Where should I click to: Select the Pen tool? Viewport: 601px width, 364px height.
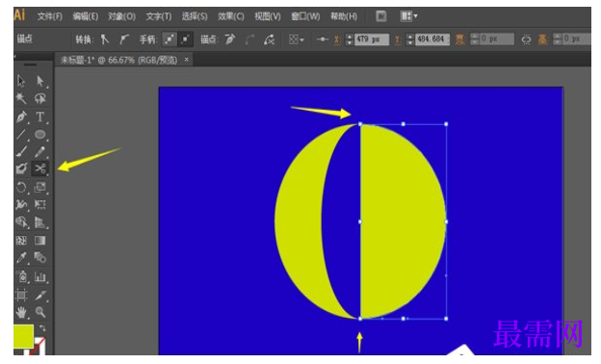(x=21, y=117)
